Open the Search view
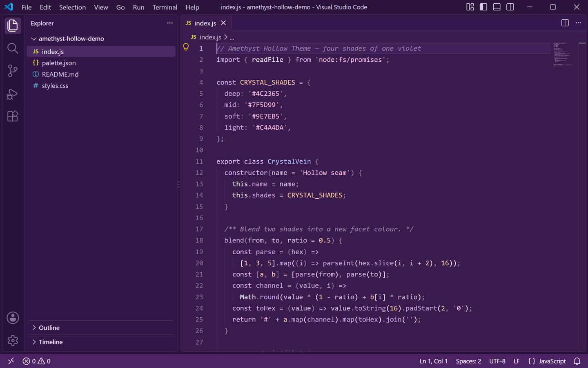588x368 pixels. click(x=13, y=48)
